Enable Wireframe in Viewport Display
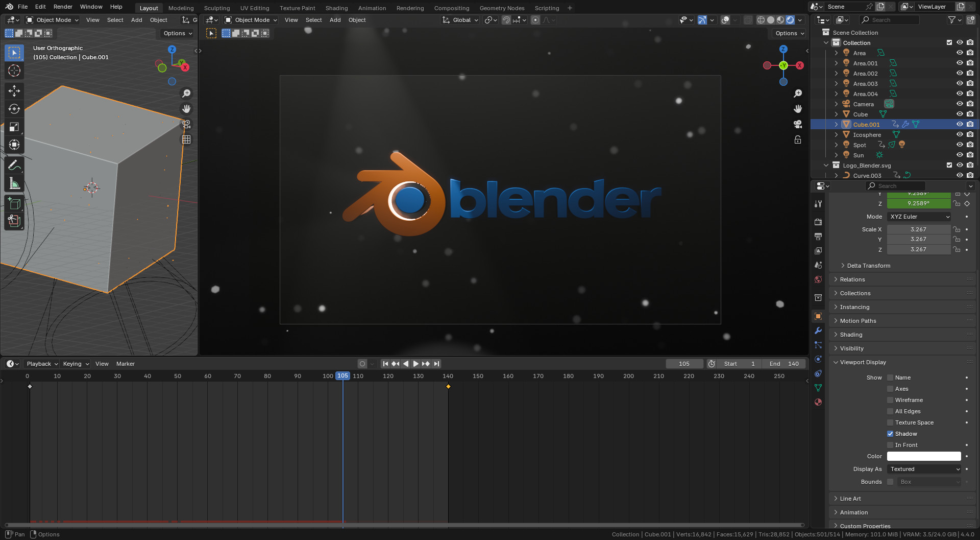The width and height of the screenshot is (980, 540). 890,400
